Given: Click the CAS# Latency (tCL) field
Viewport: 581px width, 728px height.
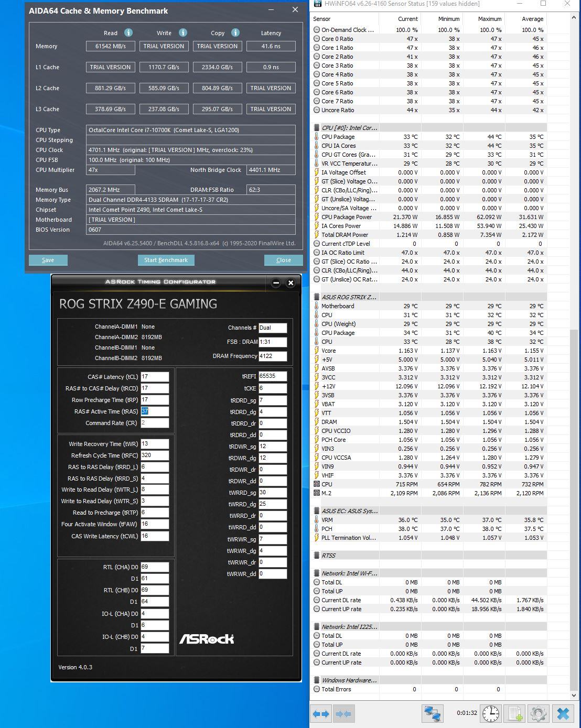Looking at the screenshot, I should [155, 377].
